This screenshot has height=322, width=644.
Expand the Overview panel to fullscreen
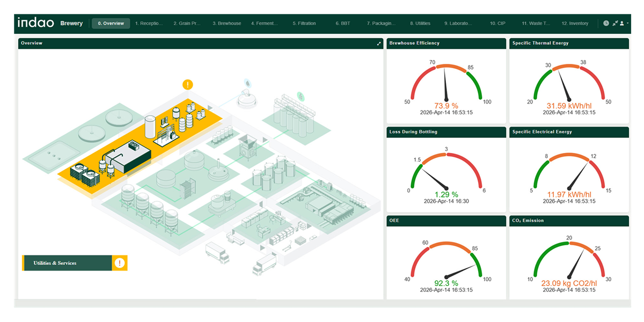coord(379,43)
